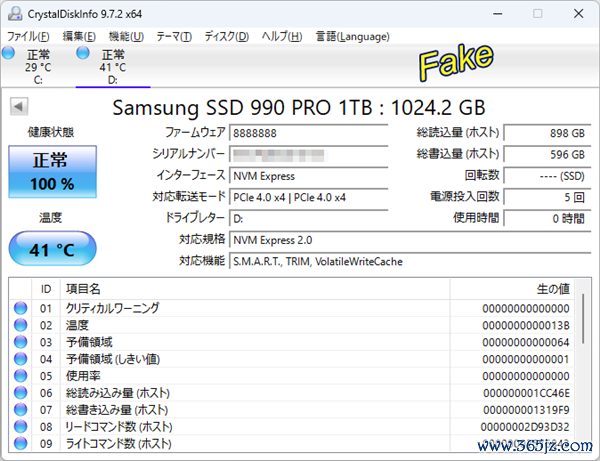Click the 項目名 column header
The image size is (600, 461).
(255, 289)
